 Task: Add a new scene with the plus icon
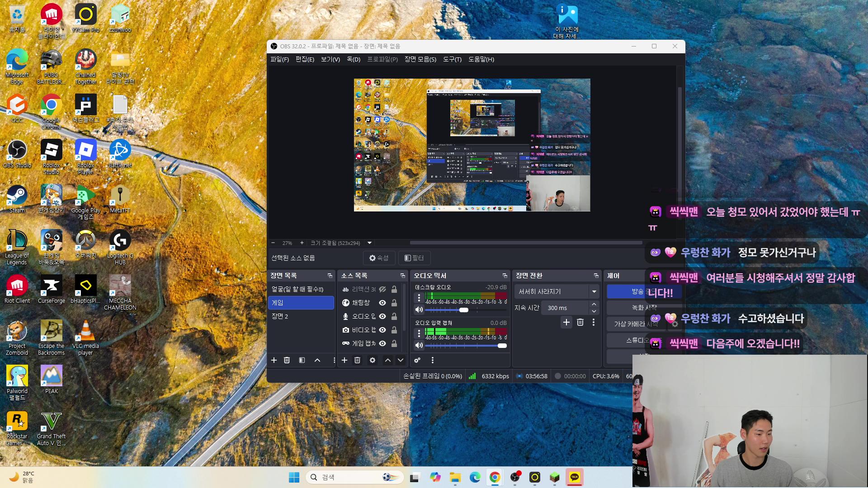click(274, 360)
